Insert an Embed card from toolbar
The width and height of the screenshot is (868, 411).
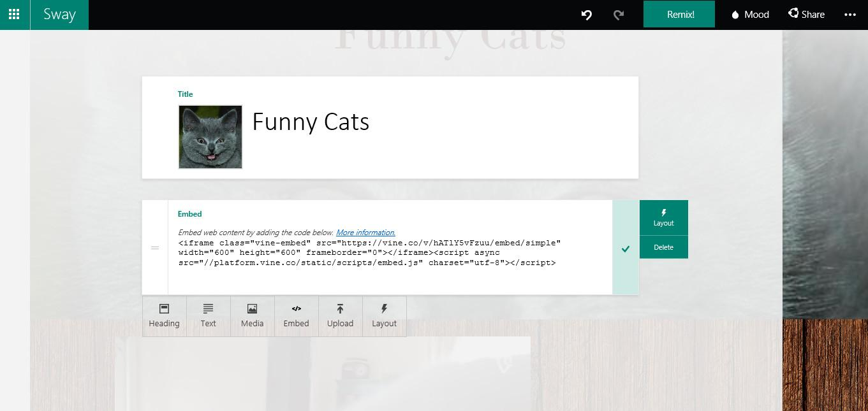pyautogui.click(x=296, y=316)
